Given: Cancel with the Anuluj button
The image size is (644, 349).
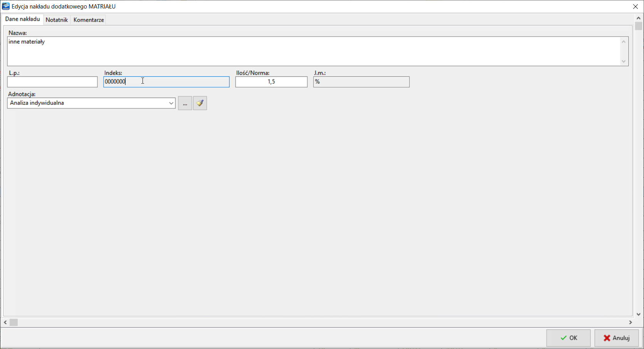Looking at the screenshot, I should 616,338.
